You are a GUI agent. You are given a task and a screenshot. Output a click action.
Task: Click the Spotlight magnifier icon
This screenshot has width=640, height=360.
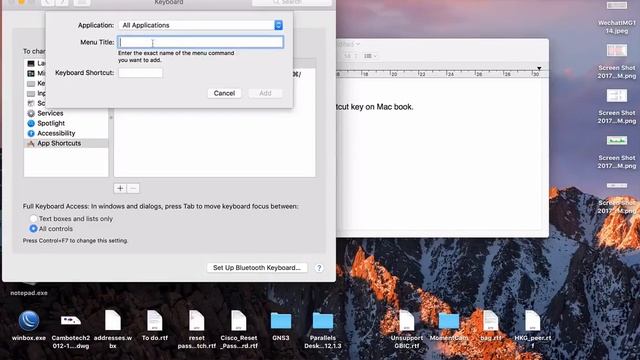click(31, 123)
